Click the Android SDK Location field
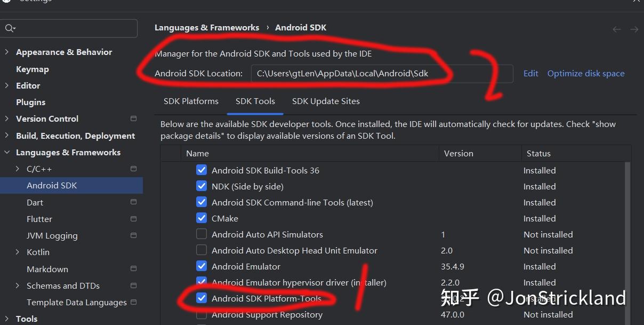Image resolution: width=644 pixels, height=325 pixels. point(382,73)
